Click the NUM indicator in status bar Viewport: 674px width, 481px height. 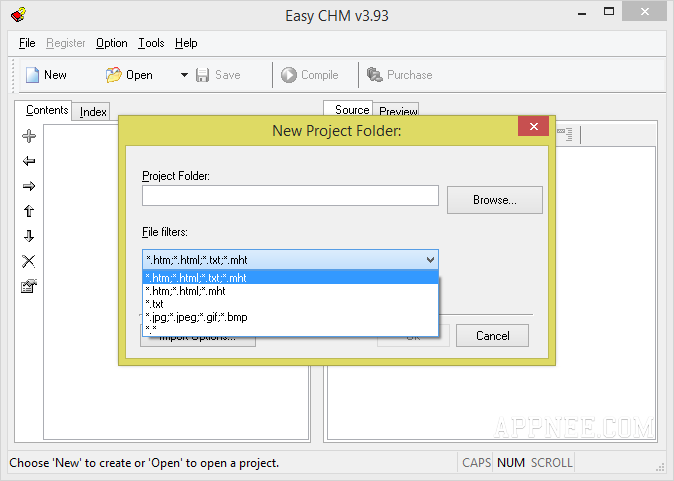pos(511,463)
